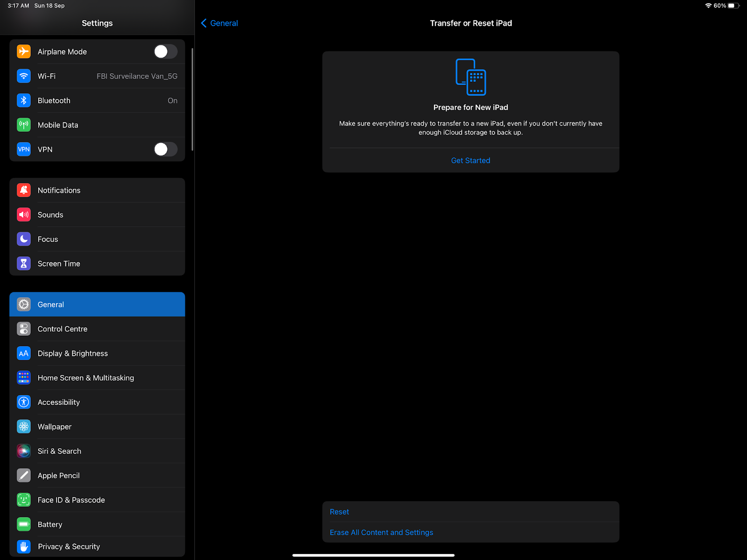Tap the Control Centre switches icon

coord(24,329)
